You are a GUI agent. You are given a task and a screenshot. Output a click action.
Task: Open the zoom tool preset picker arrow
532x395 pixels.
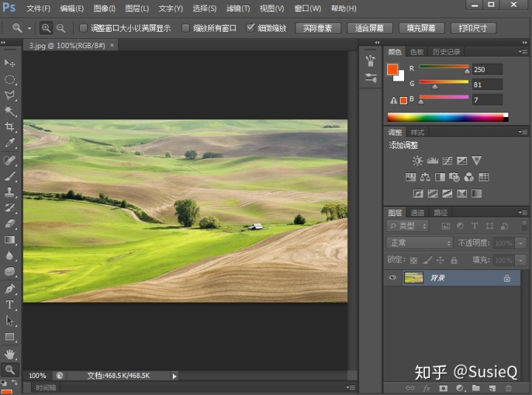click(30, 28)
